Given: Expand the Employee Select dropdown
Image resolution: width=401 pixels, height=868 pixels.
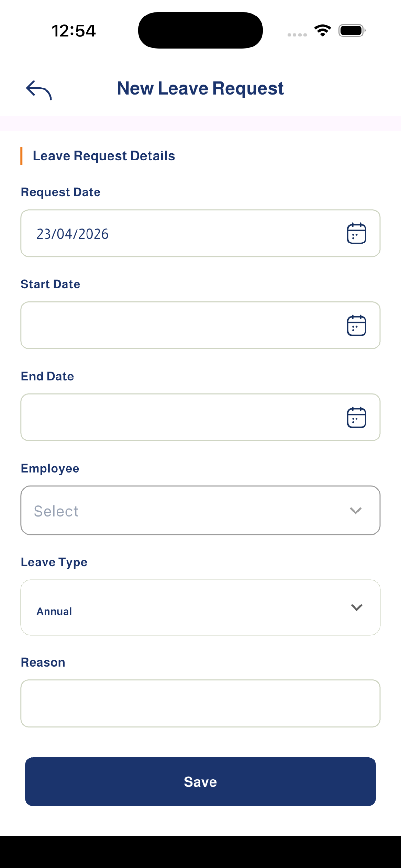Looking at the screenshot, I should (x=200, y=510).
